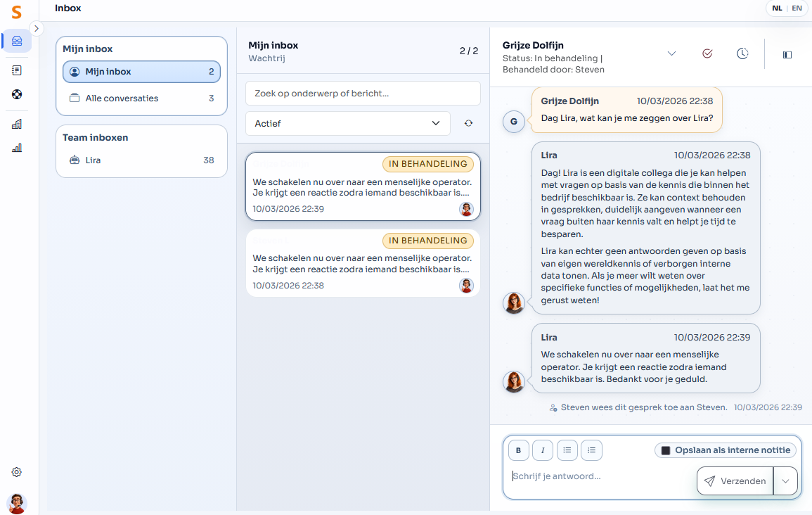
Task: Open the send options arrow next to Verzenden
Action: tap(787, 481)
